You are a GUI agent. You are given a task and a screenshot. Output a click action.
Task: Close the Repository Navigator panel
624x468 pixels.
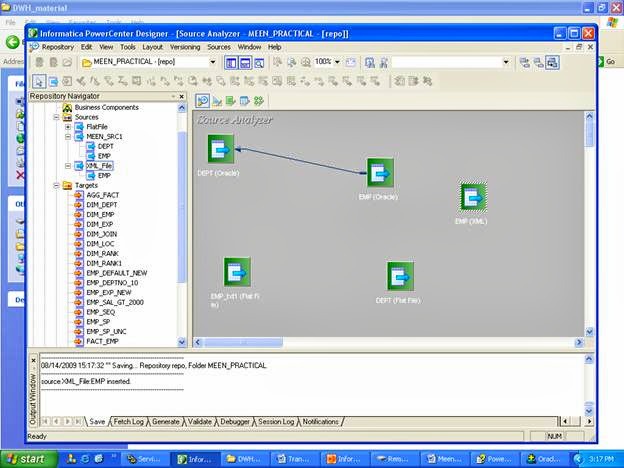point(182,96)
